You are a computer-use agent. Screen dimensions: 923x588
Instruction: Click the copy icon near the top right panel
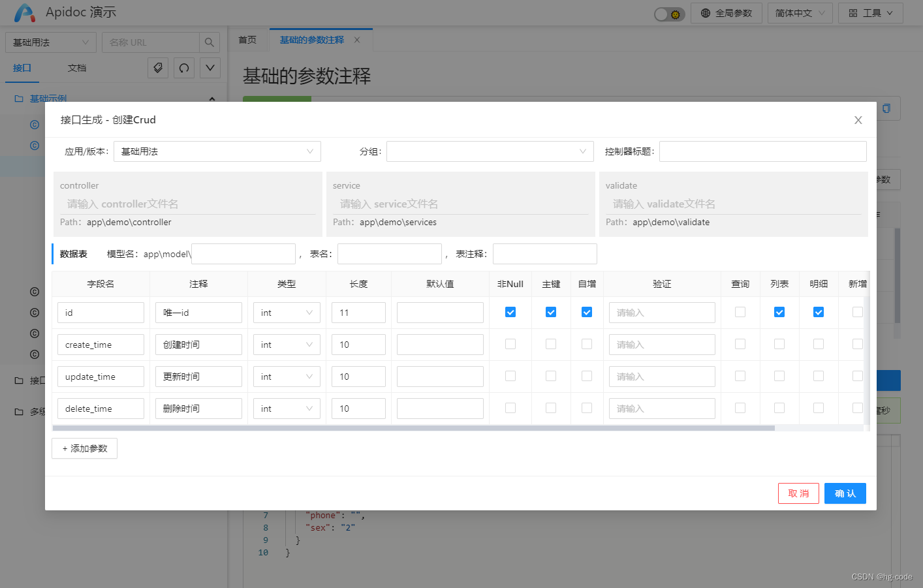[x=887, y=108]
